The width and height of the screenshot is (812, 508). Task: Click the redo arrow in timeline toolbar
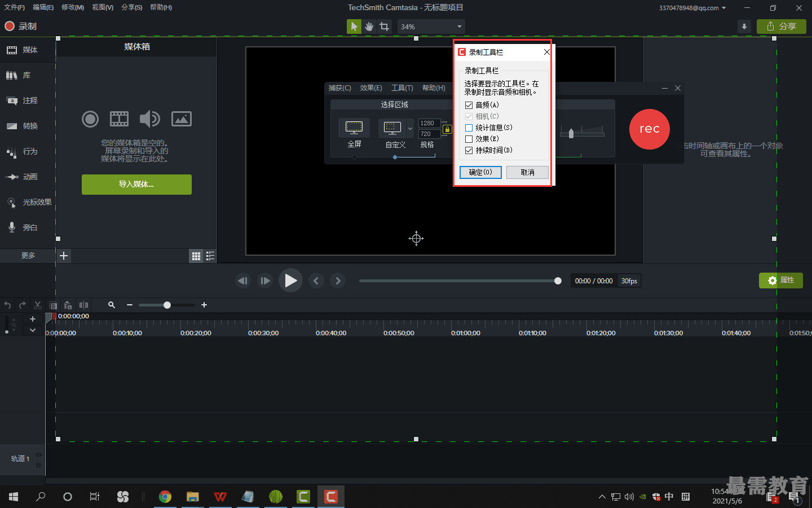(23, 305)
